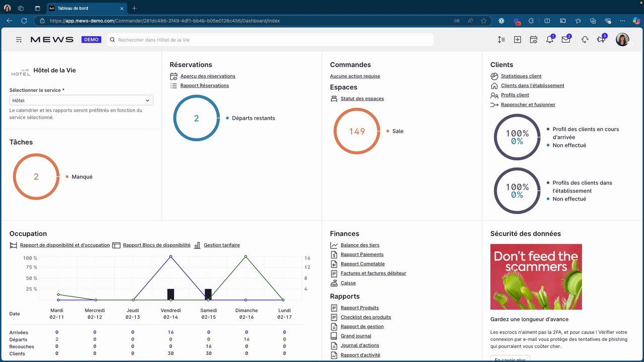The image size is (644, 362).
Task: Click the Aucune action requise link
Action: (x=355, y=76)
